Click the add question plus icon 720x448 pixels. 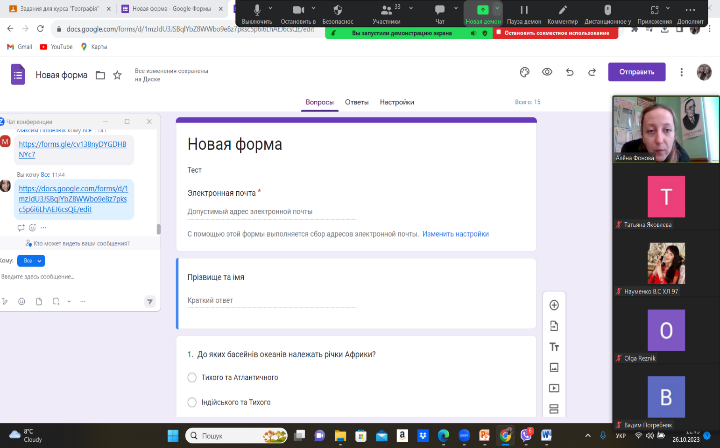pos(554,305)
